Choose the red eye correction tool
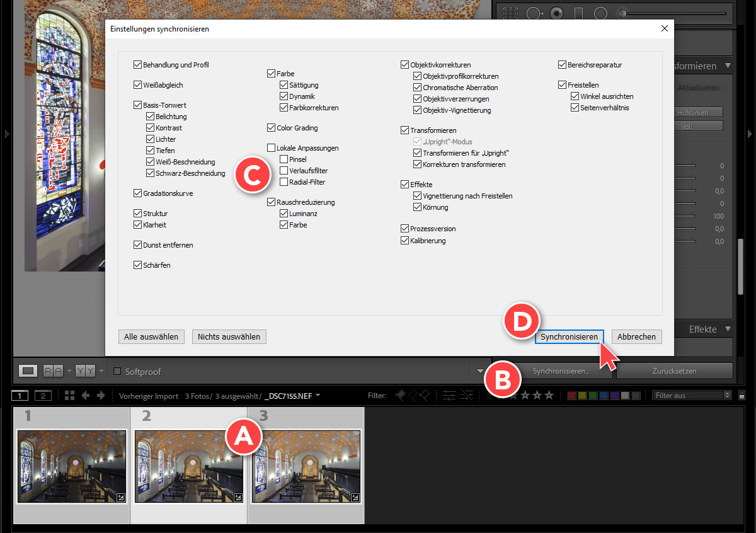Image resolution: width=756 pixels, height=533 pixels. [557, 13]
